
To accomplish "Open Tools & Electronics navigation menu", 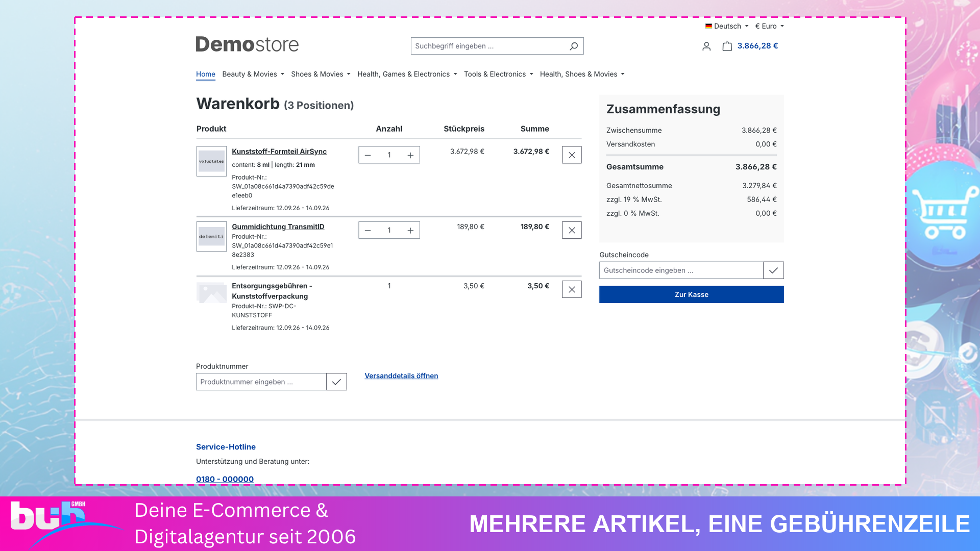I will click(498, 74).
